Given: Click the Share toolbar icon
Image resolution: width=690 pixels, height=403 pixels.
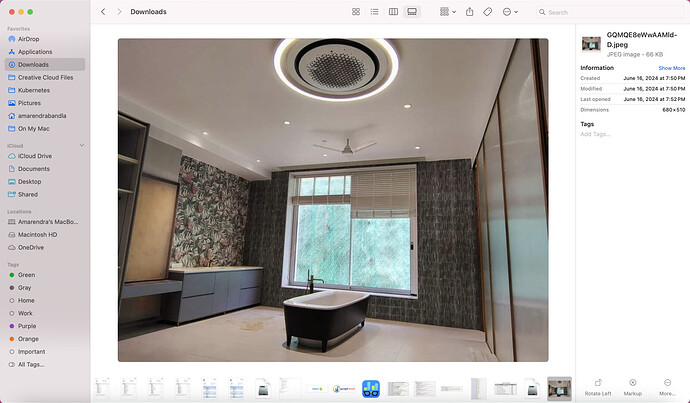Looking at the screenshot, I should tap(469, 12).
